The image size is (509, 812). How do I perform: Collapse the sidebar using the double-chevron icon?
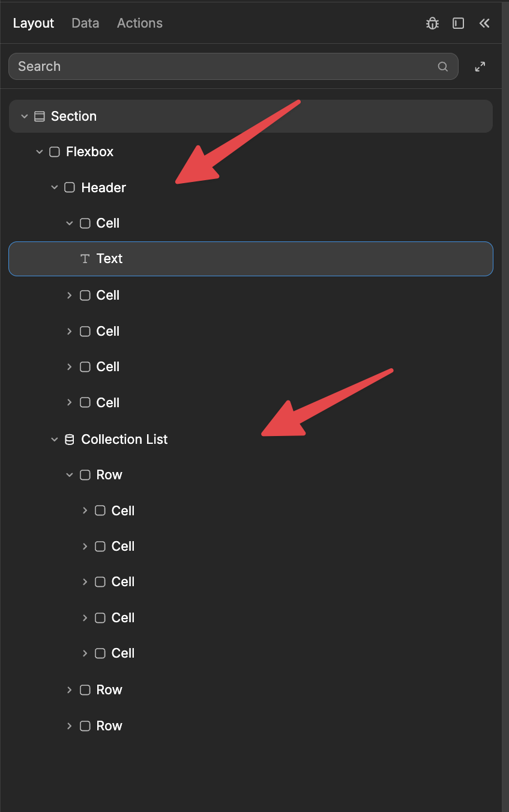[484, 23]
